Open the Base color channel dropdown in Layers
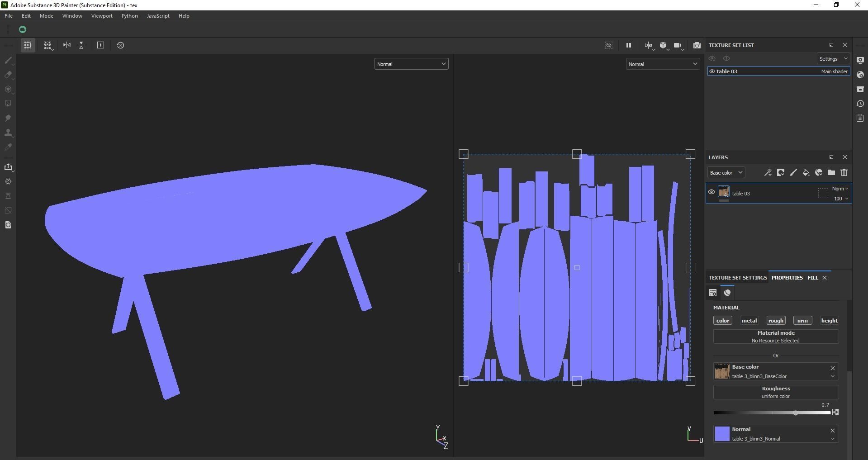This screenshot has width=868, height=460. tap(726, 173)
